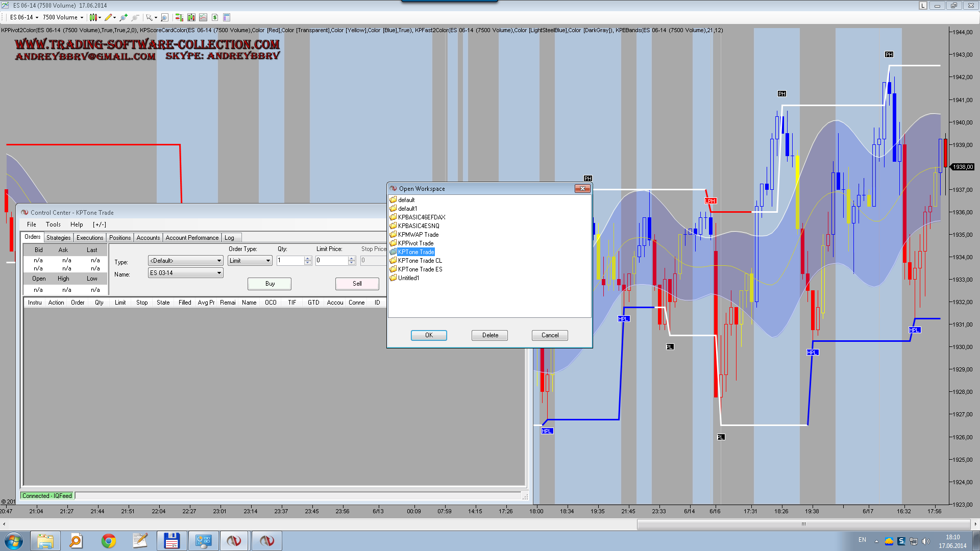
Task: Click OK in Open Workspace dialog
Action: coord(429,335)
